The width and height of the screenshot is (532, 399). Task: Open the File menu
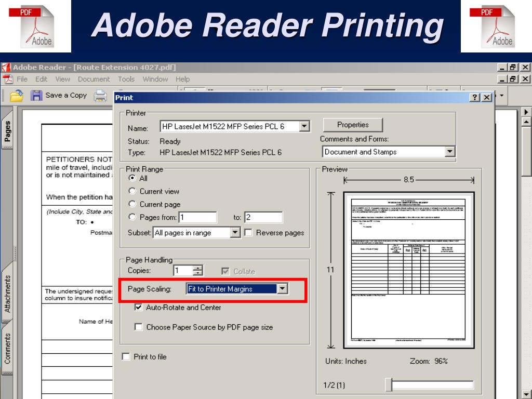[22, 79]
